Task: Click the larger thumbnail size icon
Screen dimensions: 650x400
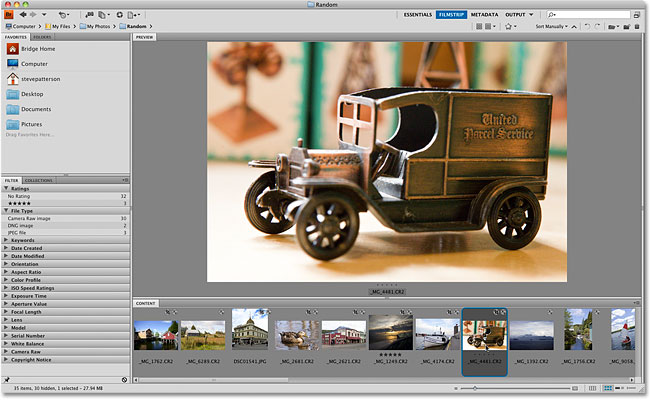Action: click(575, 388)
